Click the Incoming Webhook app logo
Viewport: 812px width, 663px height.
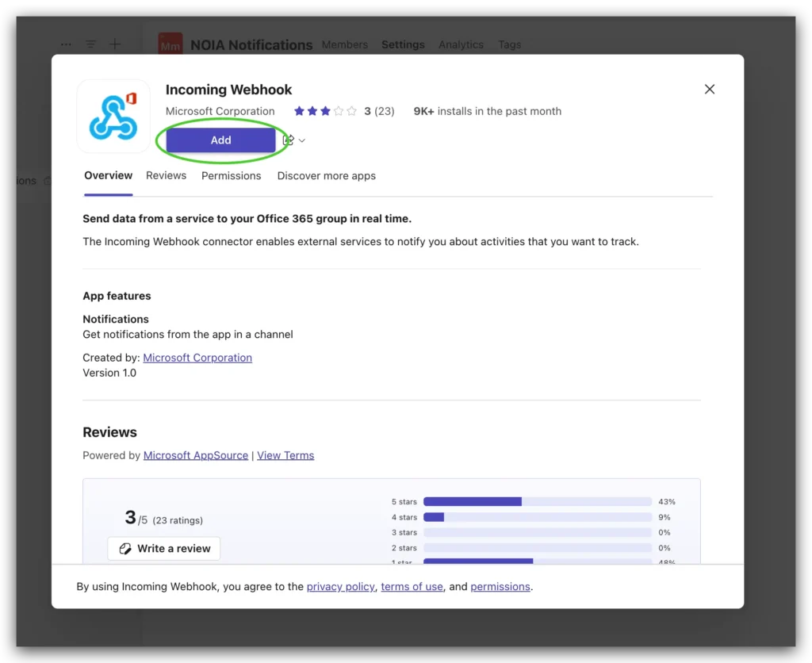(113, 116)
